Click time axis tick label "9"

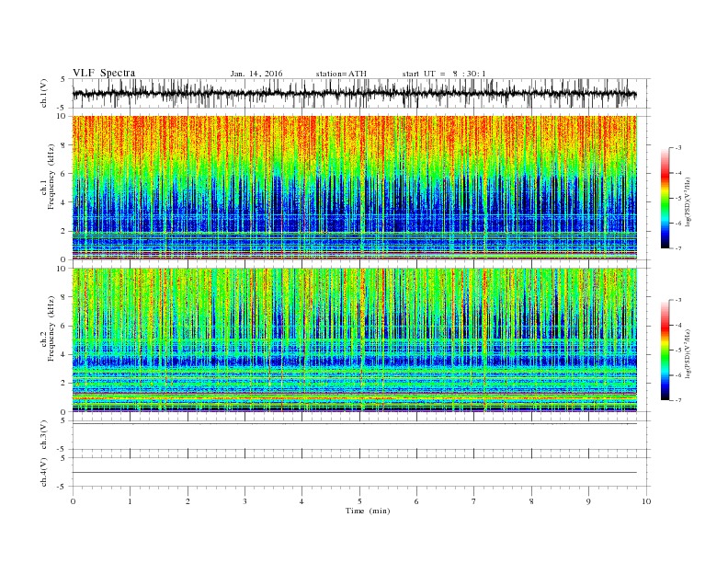588,501
